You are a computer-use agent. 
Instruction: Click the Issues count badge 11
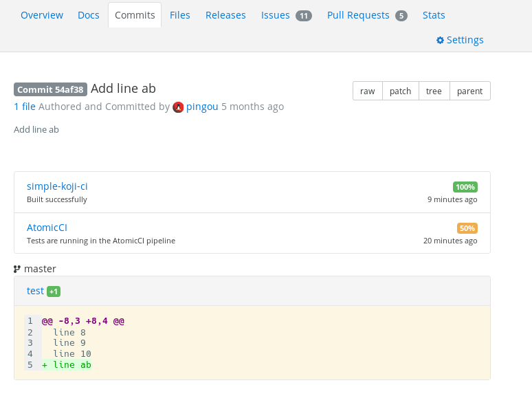click(304, 16)
